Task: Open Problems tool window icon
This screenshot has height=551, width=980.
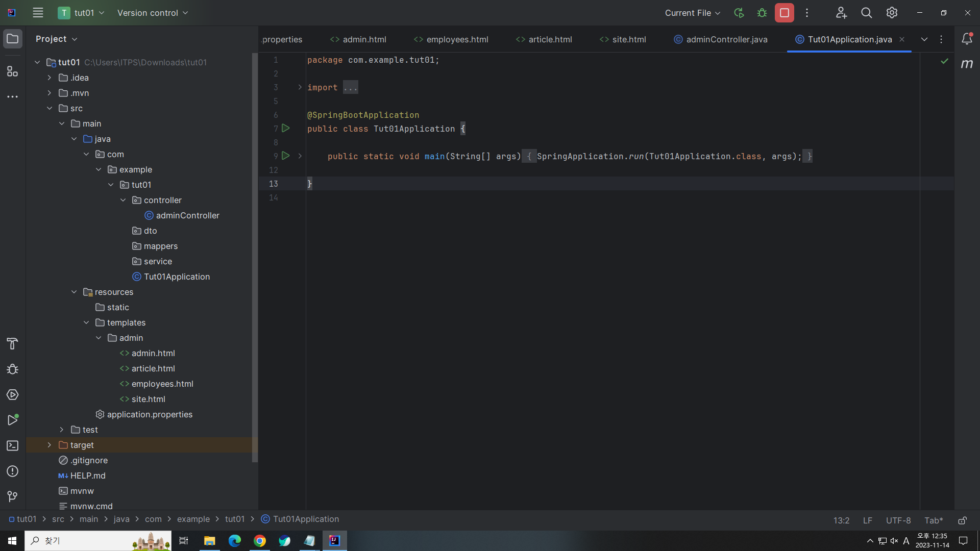Action: click(x=12, y=471)
